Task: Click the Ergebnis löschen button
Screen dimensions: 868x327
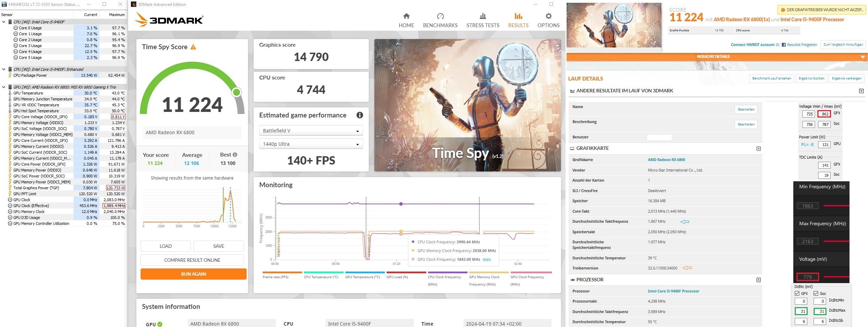Action: [x=811, y=78]
